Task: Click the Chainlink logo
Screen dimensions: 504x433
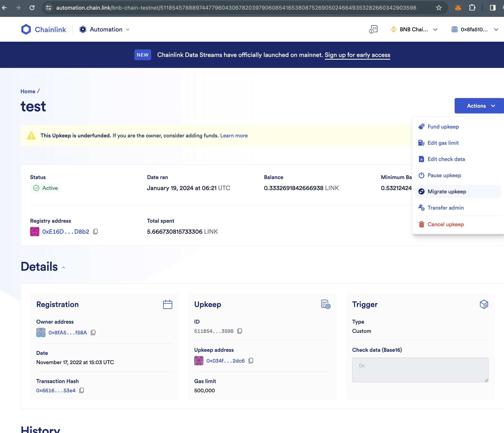Action: click(x=44, y=30)
